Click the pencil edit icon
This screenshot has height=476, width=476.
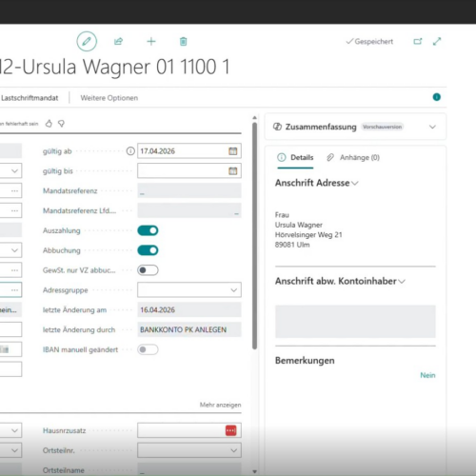click(x=87, y=42)
